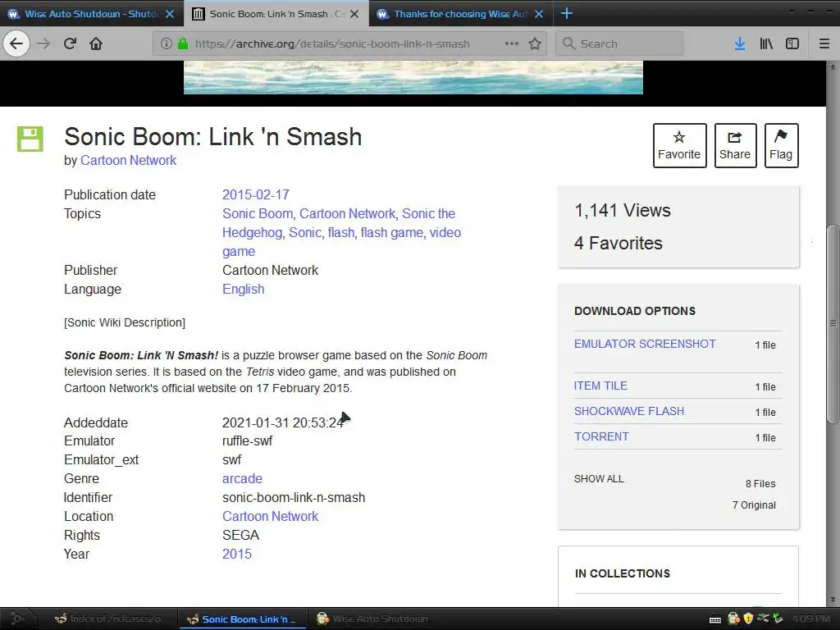Click the Favorite button
Screen dimensions: 840x630
coord(679,145)
